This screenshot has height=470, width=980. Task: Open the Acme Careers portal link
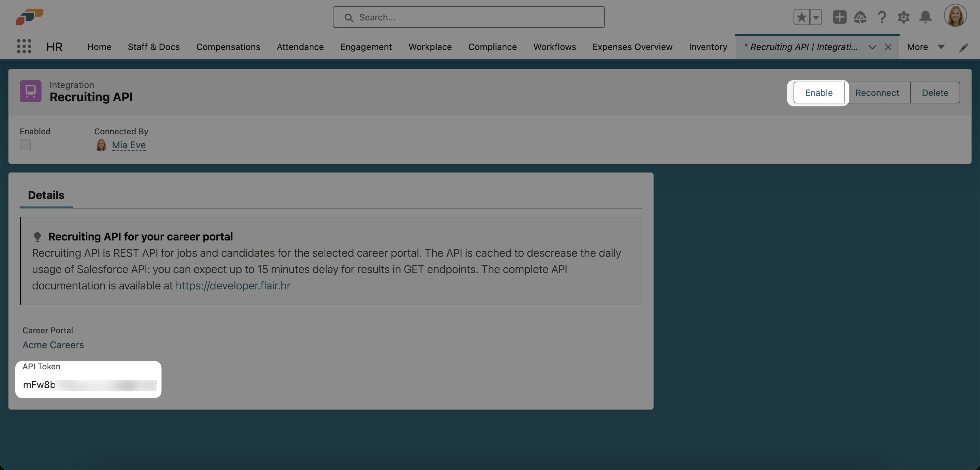[x=53, y=345]
